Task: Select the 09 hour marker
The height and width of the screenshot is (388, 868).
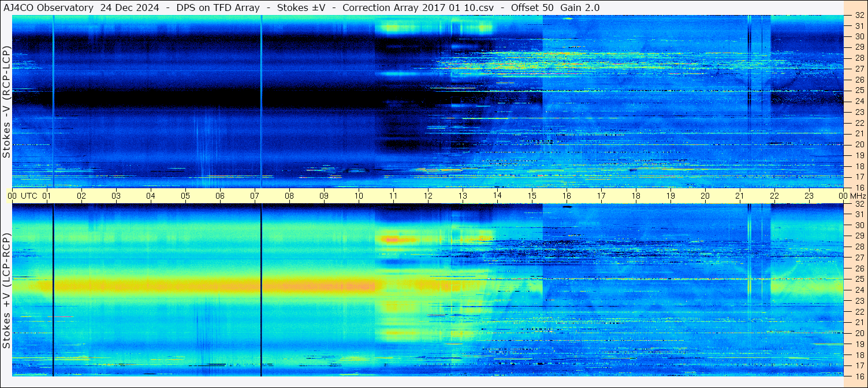Action: (x=324, y=196)
